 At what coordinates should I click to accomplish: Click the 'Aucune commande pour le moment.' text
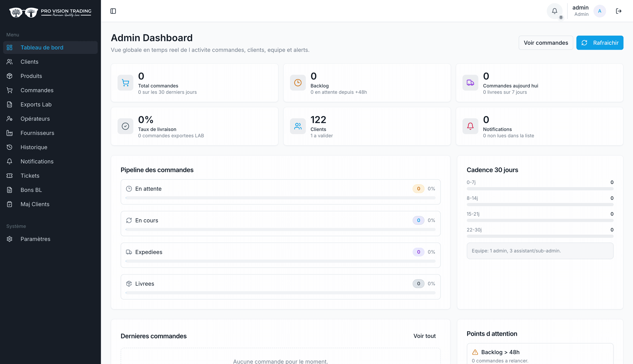pyautogui.click(x=280, y=361)
